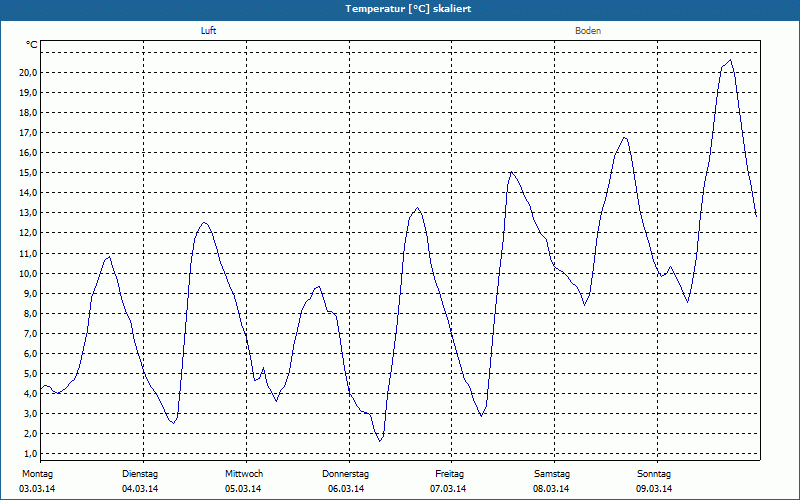Image resolution: width=800 pixels, height=500 pixels.
Task: Click the '12,0' y-axis value
Action: pyautogui.click(x=28, y=233)
